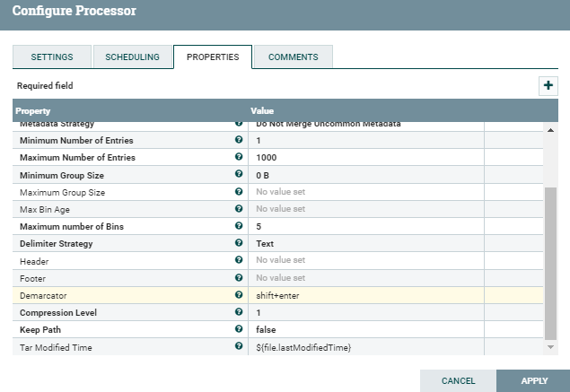The height and width of the screenshot is (392, 570).
Task: Click help icon for Minimum Number of Entries
Action: click(239, 140)
